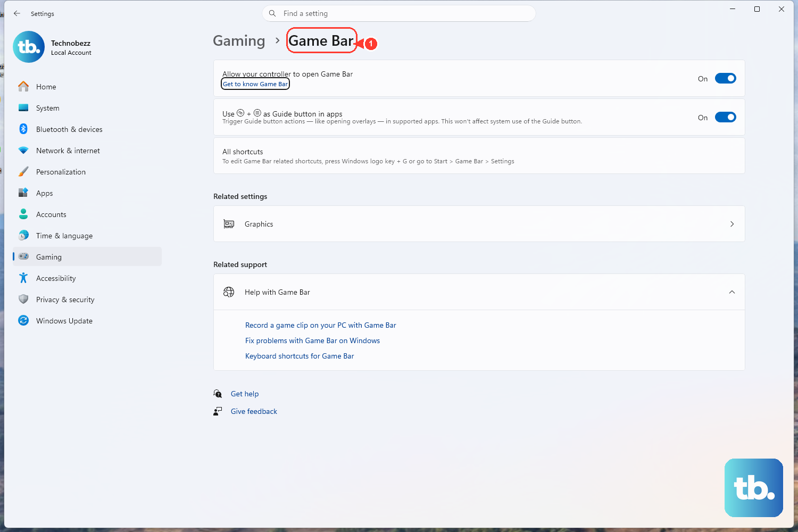
Task: Select the Apps settings category
Action: [87, 193]
